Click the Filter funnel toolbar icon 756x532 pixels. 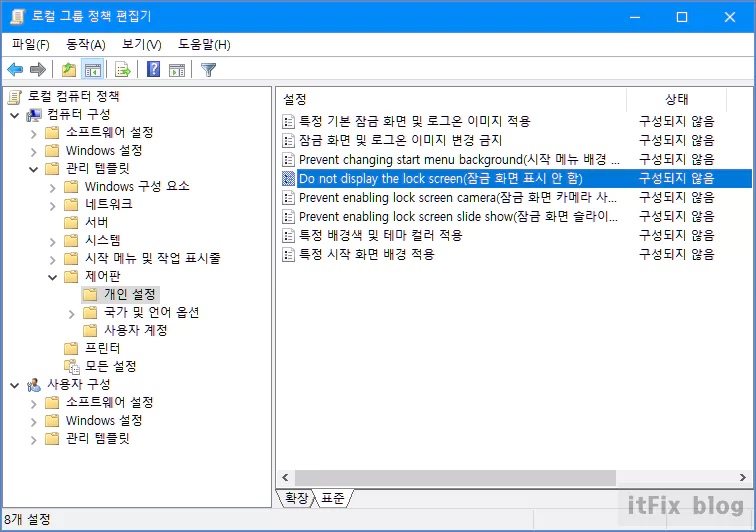(208, 70)
